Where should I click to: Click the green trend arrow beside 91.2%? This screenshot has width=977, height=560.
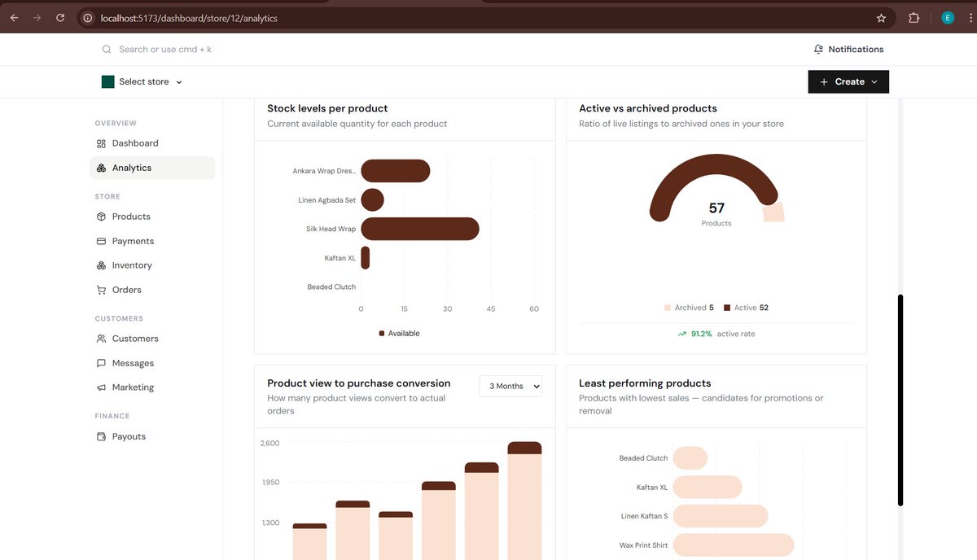tap(682, 334)
